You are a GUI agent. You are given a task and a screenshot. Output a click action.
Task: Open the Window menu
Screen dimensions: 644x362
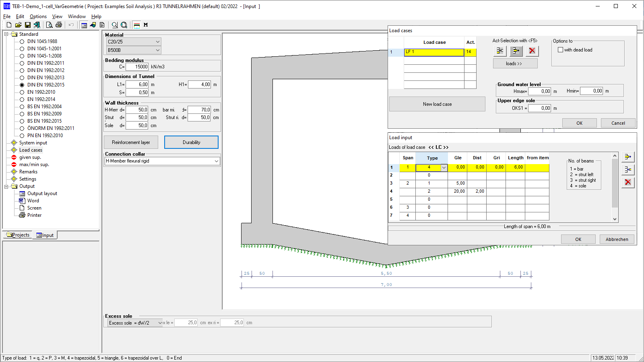76,16
